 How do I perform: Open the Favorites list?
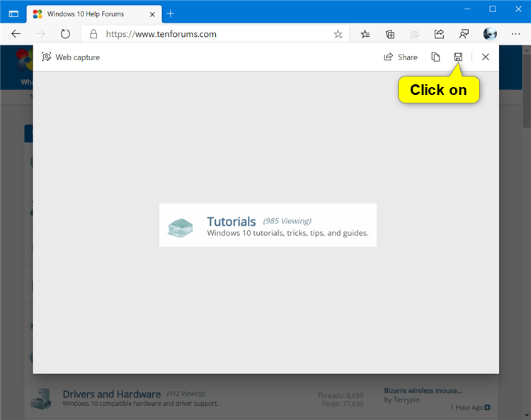coord(365,34)
